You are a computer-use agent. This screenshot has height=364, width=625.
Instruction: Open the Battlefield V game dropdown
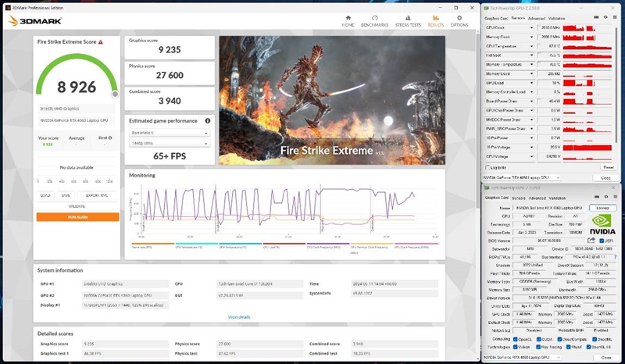click(170, 133)
